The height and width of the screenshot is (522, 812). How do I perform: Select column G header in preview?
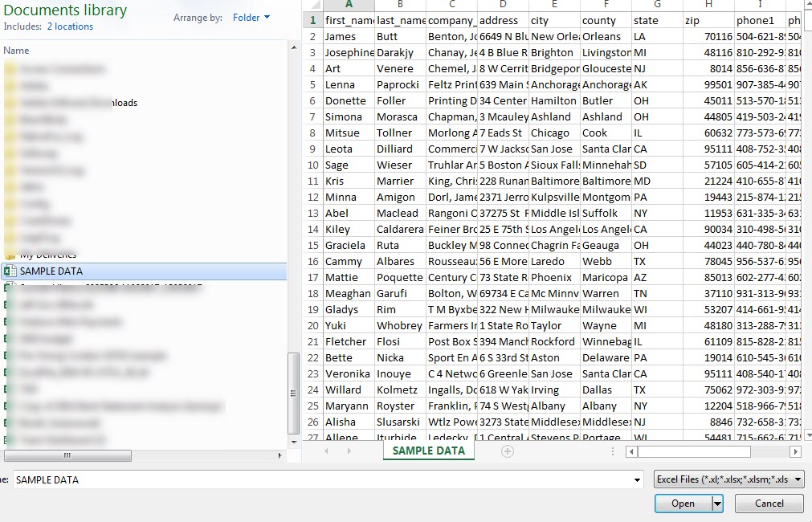click(657, 5)
